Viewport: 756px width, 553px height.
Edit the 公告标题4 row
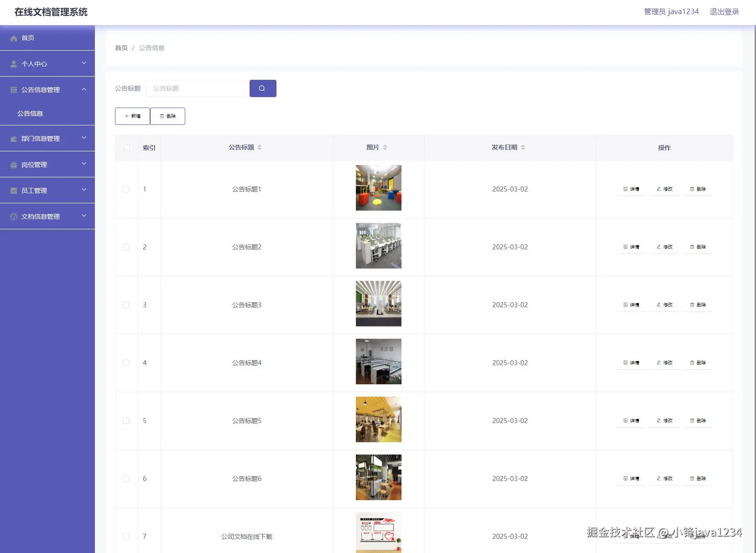pos(664,363)
